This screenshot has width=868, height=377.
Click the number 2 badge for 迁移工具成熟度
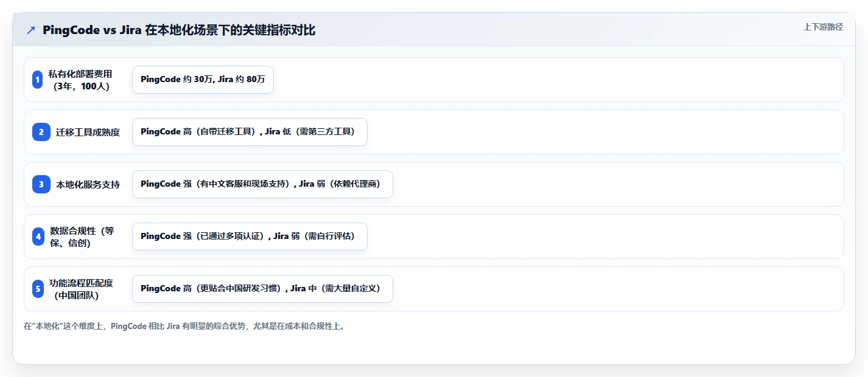tap(41, 132)
